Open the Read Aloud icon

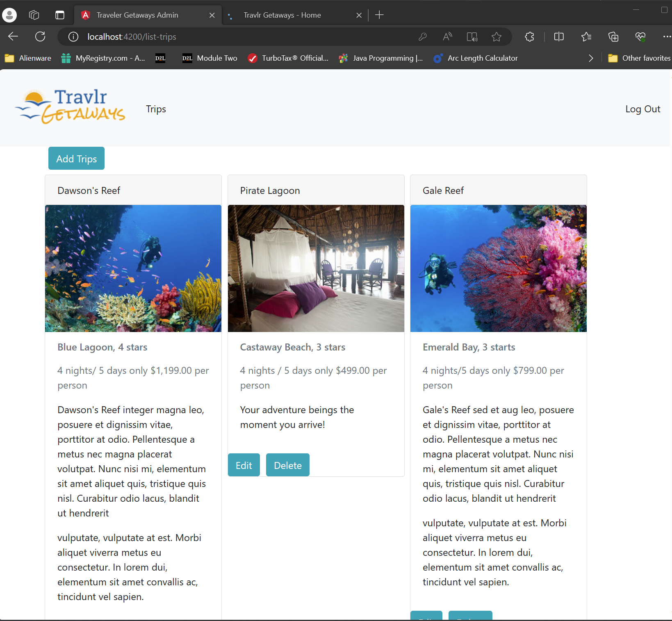click(x=447, y=37)
